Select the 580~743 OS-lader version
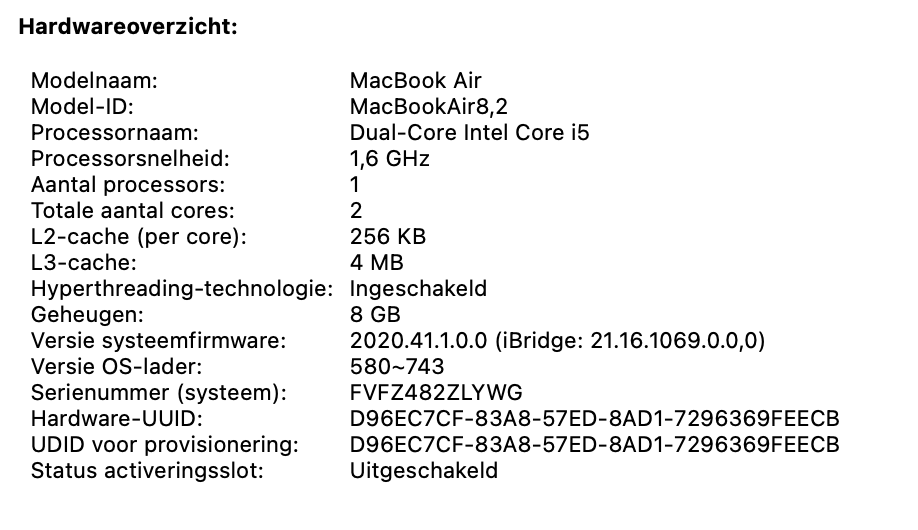918x530 pixels. [x=397, y=367]
